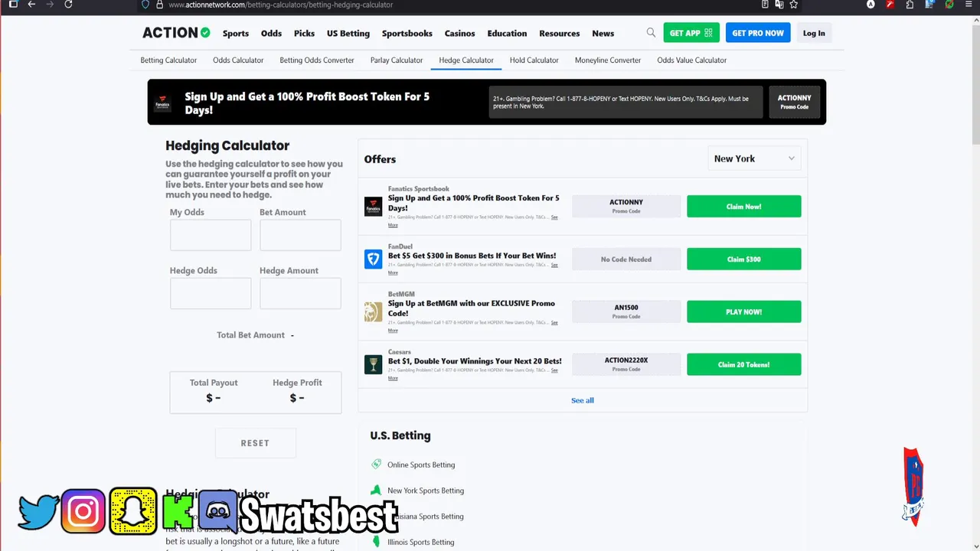Focus the Hedge Odds input field

pos(211,294)
